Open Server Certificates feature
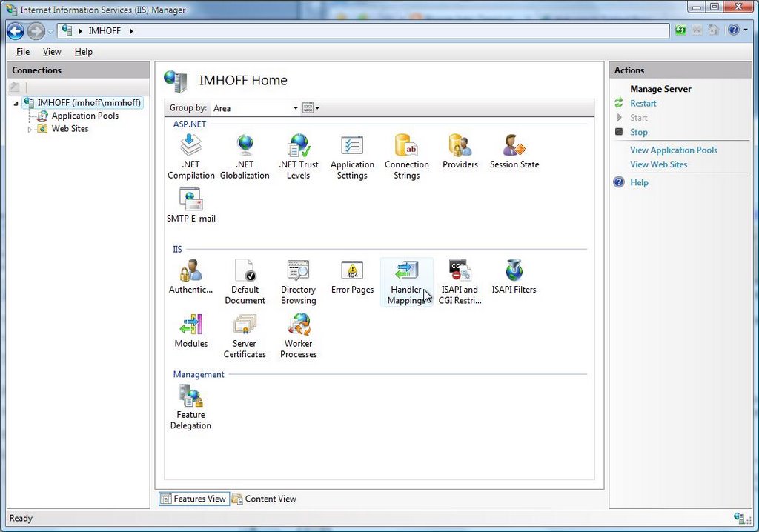The image size is (759, 532). click(245, 336)
